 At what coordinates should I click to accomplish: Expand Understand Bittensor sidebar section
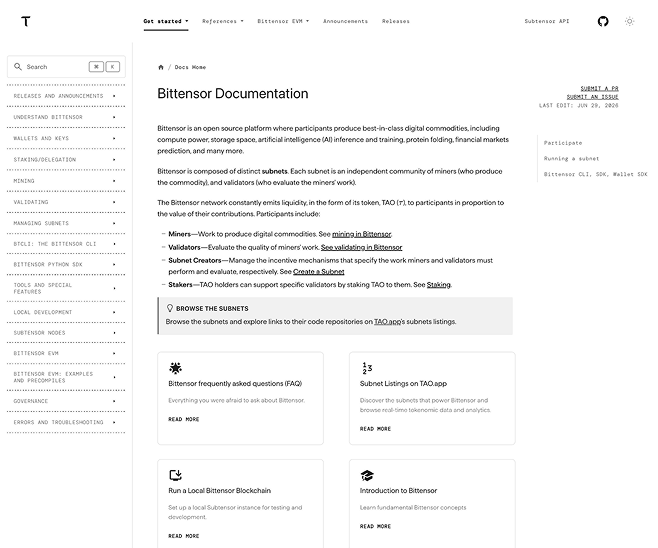point(66,117)
